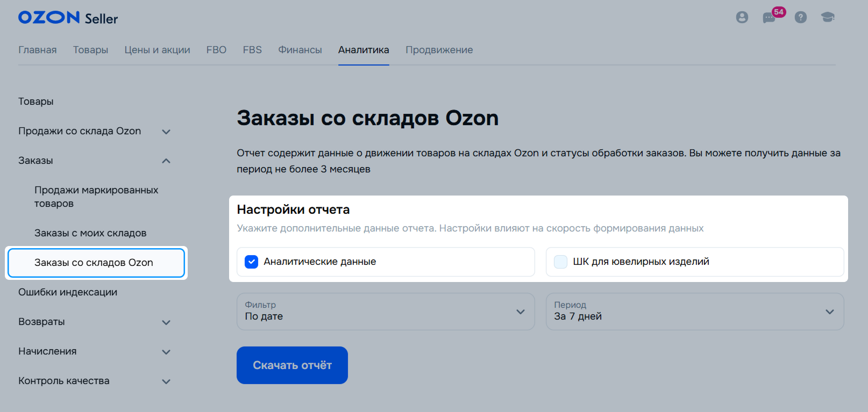Switch to the FBO tab

point(216,50)
